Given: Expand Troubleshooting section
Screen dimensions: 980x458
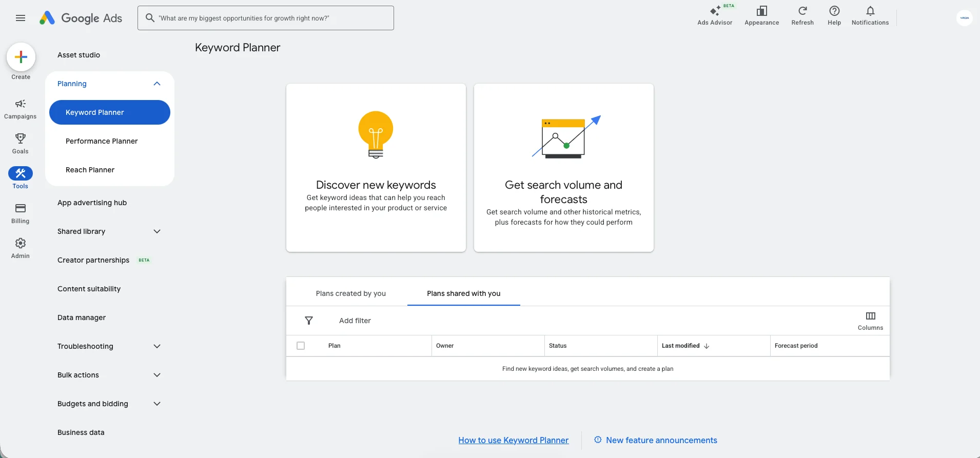Looking at the screenshot, I should [x=157, y=346].
